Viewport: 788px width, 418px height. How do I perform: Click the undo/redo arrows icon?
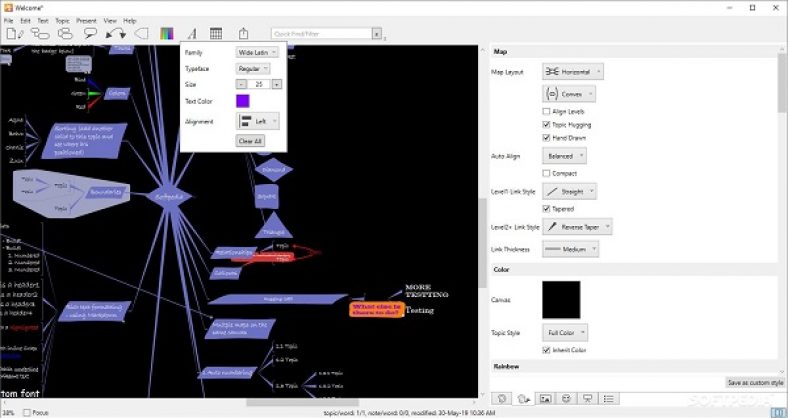click(x=116, y=34)
